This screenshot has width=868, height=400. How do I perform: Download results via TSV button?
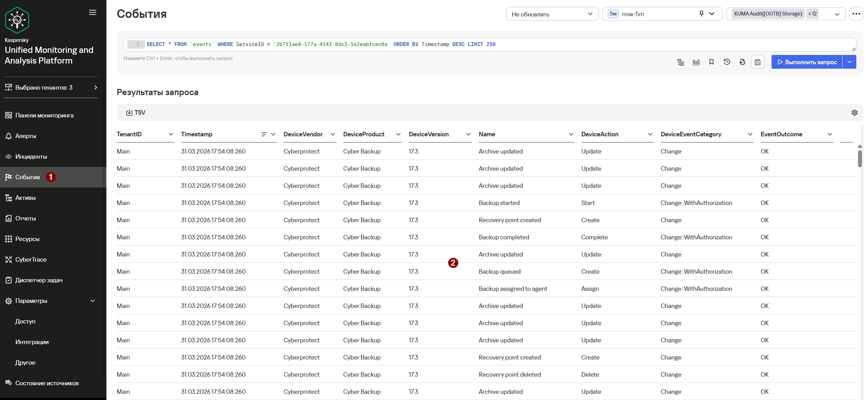click(136, 113)
